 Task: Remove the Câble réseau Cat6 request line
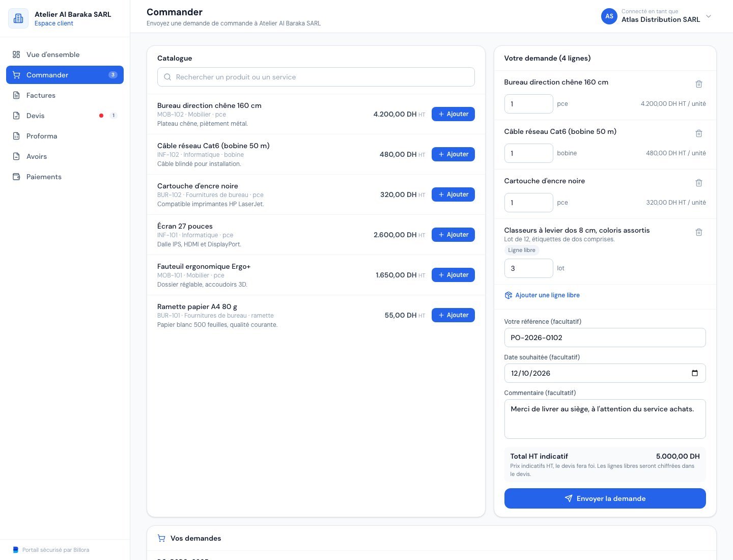699,133
